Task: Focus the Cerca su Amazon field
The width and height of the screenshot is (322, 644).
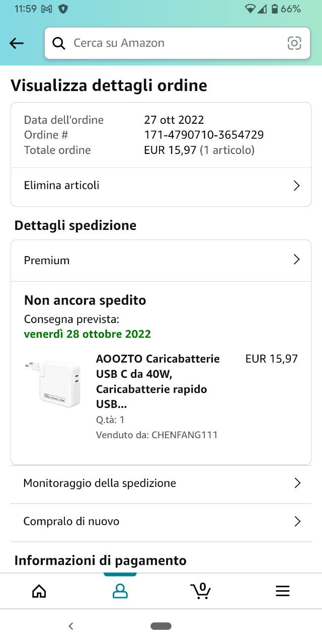Action: point(171,43)
